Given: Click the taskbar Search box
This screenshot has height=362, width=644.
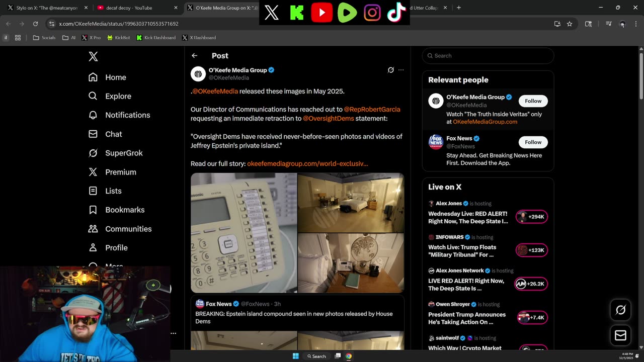Looking at the screenshot, I should click(317, 356).
